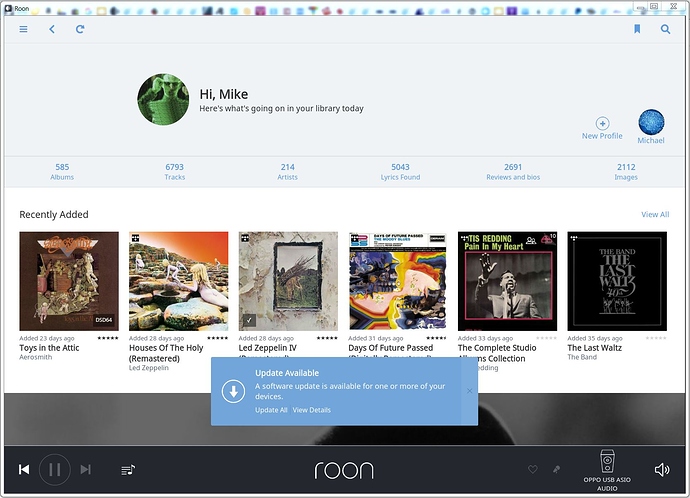Image resolution: width=690 pixels, height=498 pixels.
Task: Go back with the left arrow
Action: tap(52, 29)
